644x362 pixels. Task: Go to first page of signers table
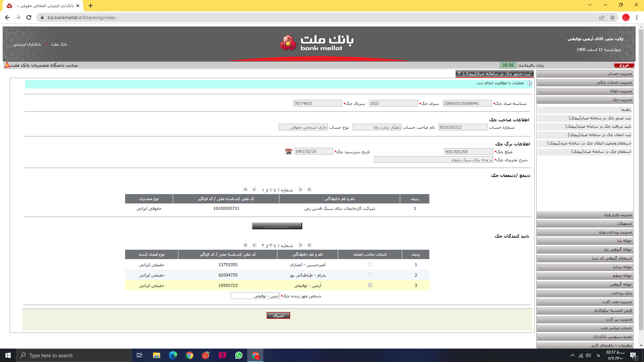click(245, 245)
